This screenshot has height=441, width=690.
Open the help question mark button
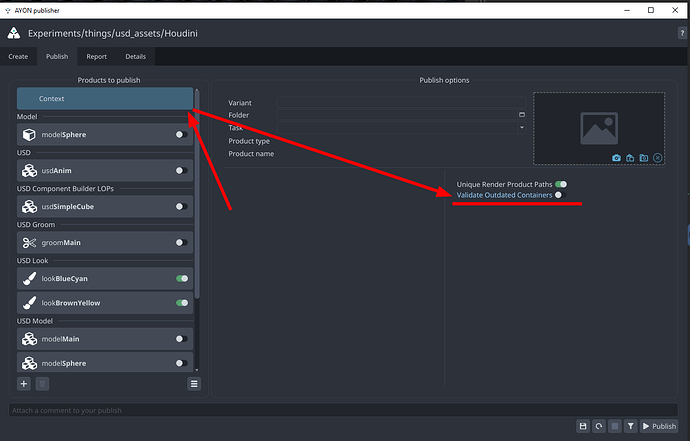(682, 33)
